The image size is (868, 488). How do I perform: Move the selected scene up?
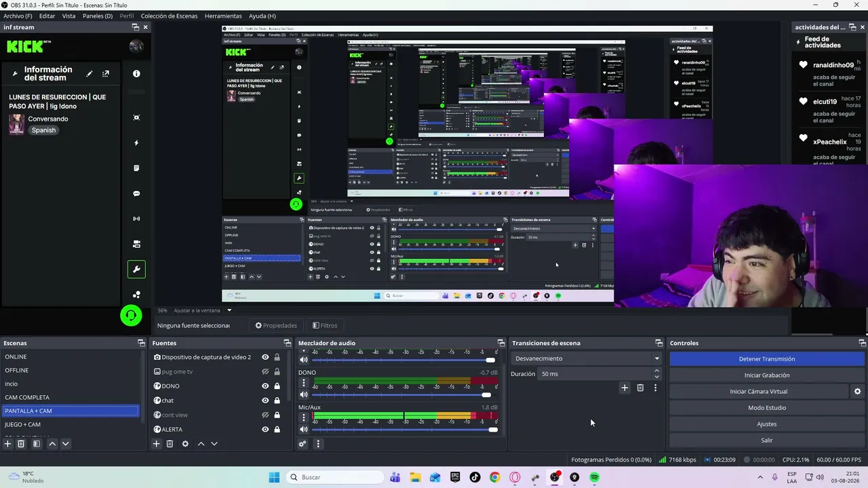coord(52,444)
